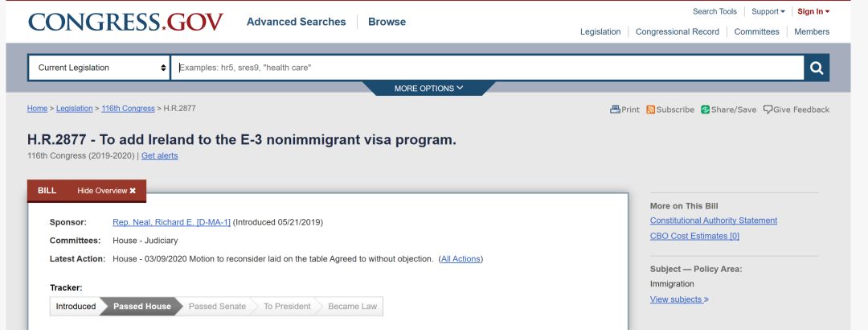The width and height of the screenshot is (868, 330).
Task: Click the Get alerts link
Action: pos(159,155)
